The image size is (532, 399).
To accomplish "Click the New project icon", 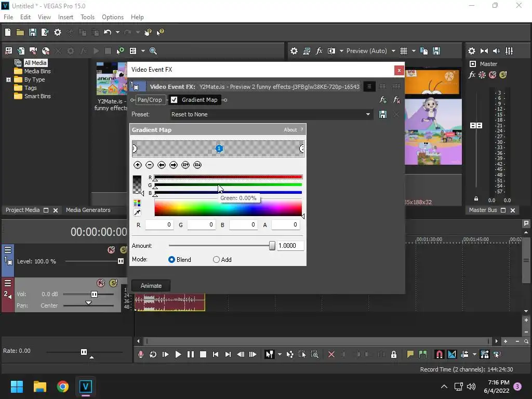I will 8,32.
